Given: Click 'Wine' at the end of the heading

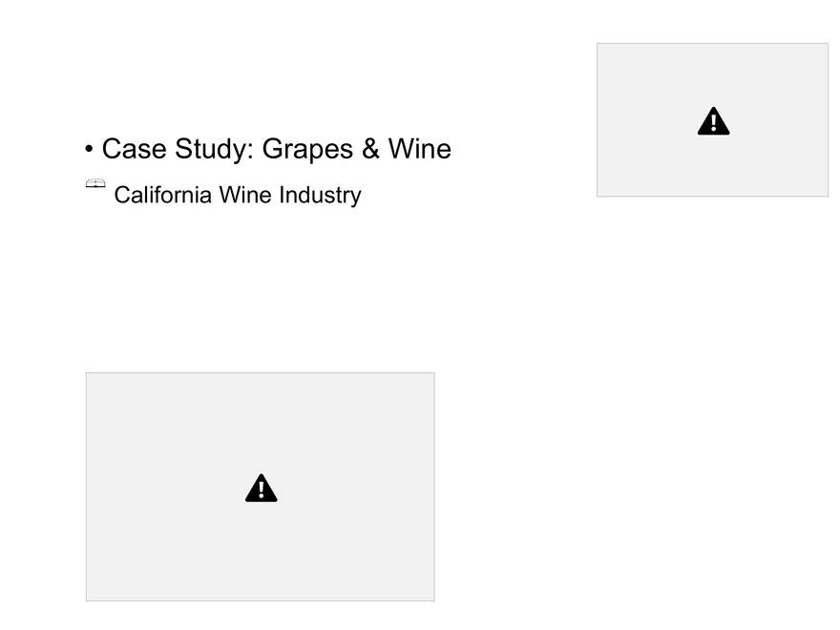Looking at the screenshot, I should (x=419, y=149).
